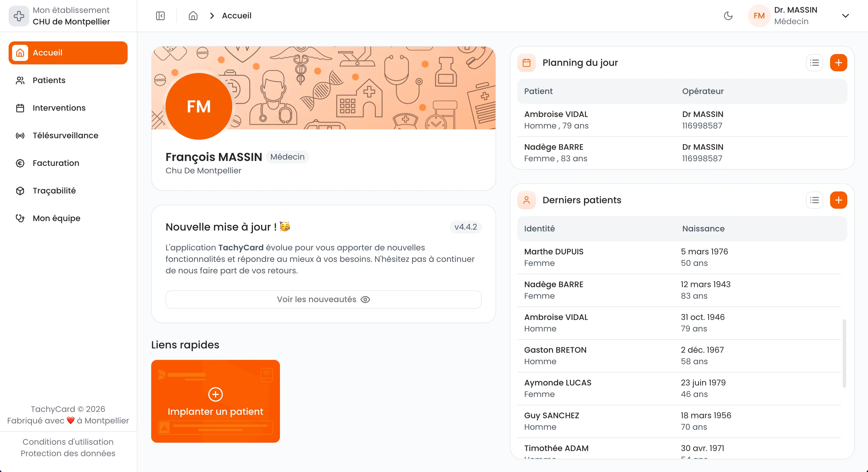The image size is (868, 472).
Task: Click the Facturation euro icon
Action: (20, 163)
